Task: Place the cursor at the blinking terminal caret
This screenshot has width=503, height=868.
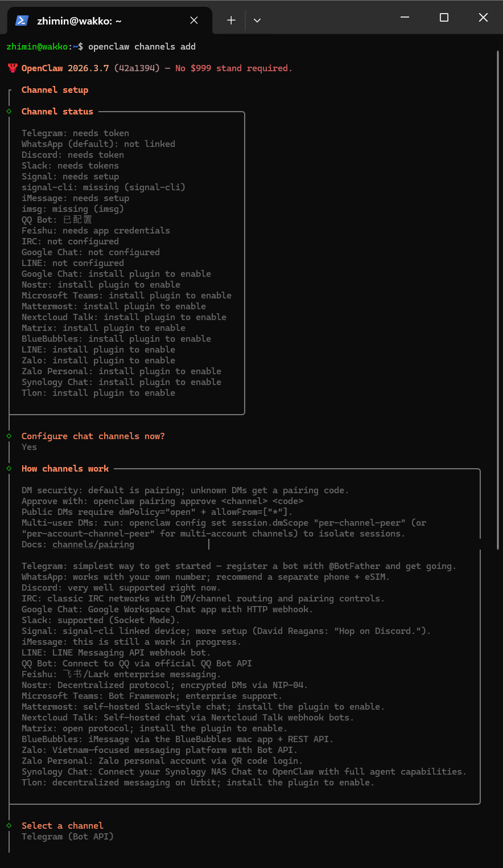Action: (208, 544)
